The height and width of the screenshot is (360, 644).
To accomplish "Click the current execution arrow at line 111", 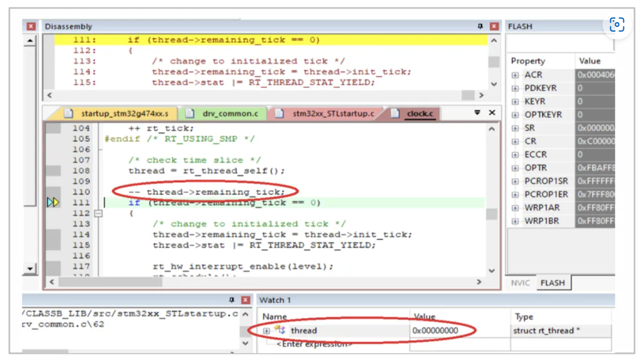I will (x=53, y=202).
